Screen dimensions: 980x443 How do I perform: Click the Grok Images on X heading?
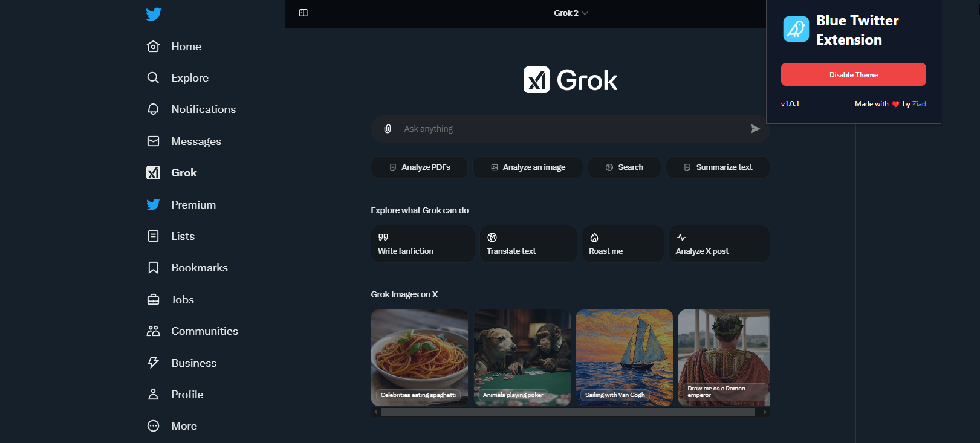pyautogui.click(x=404, y=294)
